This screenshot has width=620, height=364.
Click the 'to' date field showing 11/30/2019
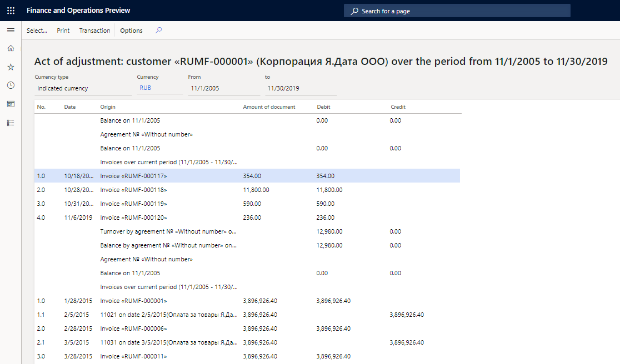pos(300,88)
